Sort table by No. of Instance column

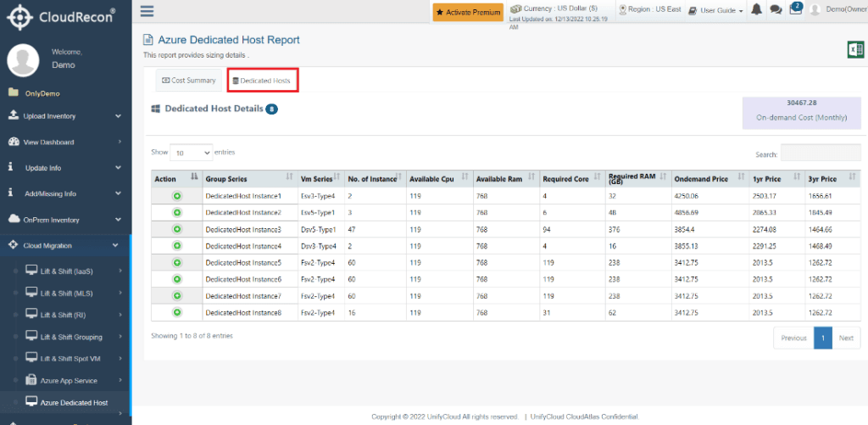(374, 178)
